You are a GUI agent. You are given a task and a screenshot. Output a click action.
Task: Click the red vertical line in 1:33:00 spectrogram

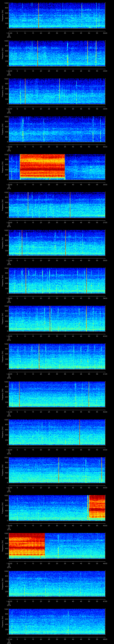tap(25, 91)
